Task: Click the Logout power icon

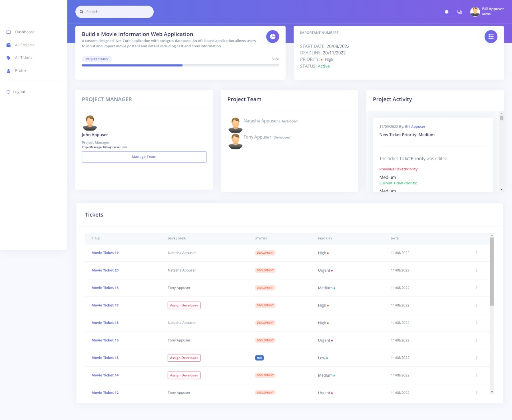Action: 8,92
